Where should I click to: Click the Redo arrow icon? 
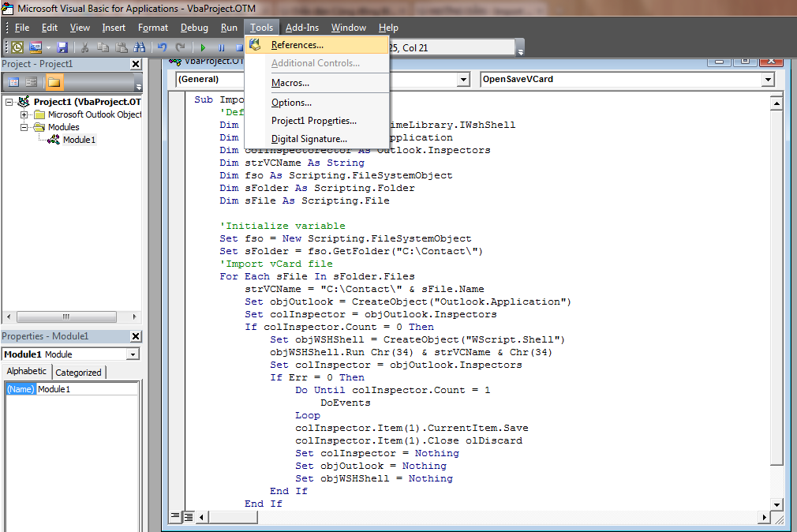(x=180, y=47)
